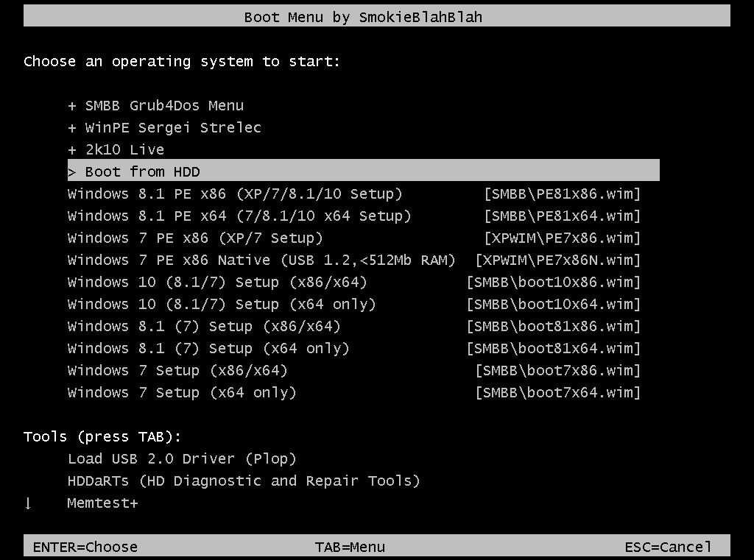
Task: Select WinPE Sergei Strelec entry
Action: 173,128
